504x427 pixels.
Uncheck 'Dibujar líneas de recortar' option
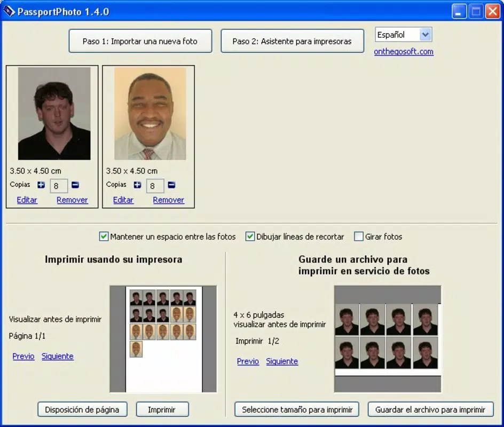(x=250, y=236)
